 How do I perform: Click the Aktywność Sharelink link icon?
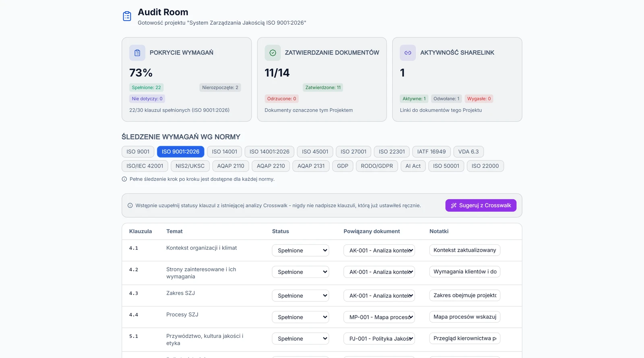(x=408, y=53)
